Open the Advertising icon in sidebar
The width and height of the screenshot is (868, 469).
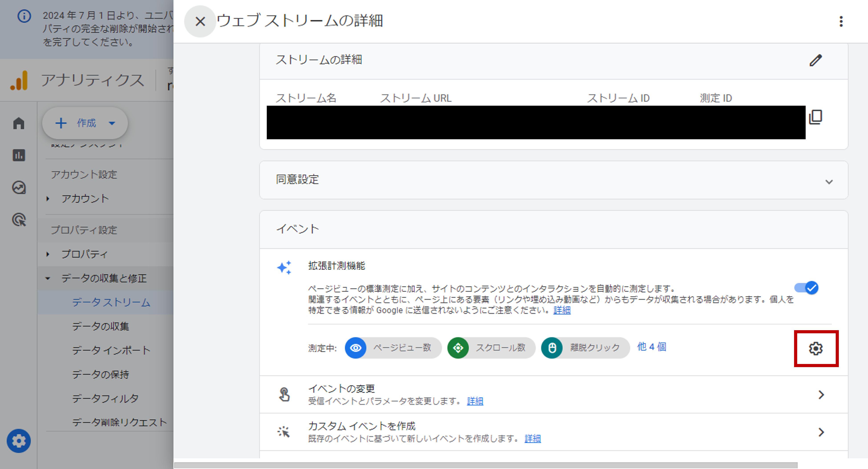click(x=19, y=220)
